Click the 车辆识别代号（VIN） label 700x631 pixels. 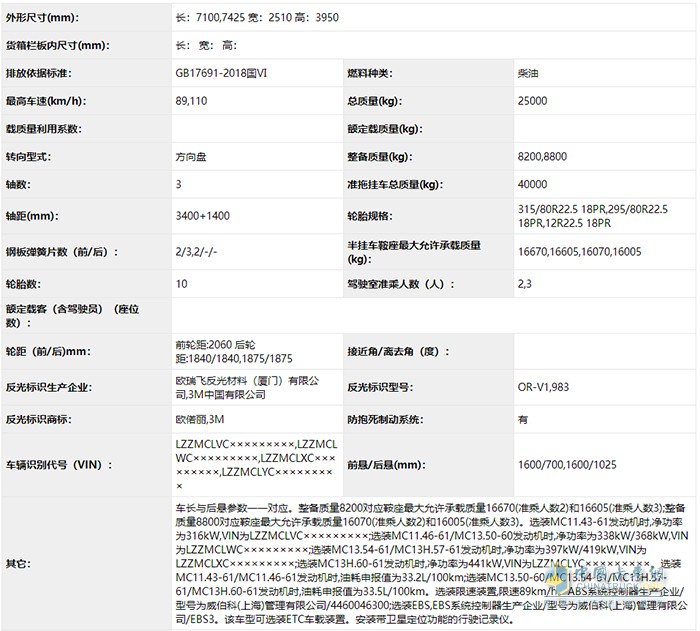point(58,465)
